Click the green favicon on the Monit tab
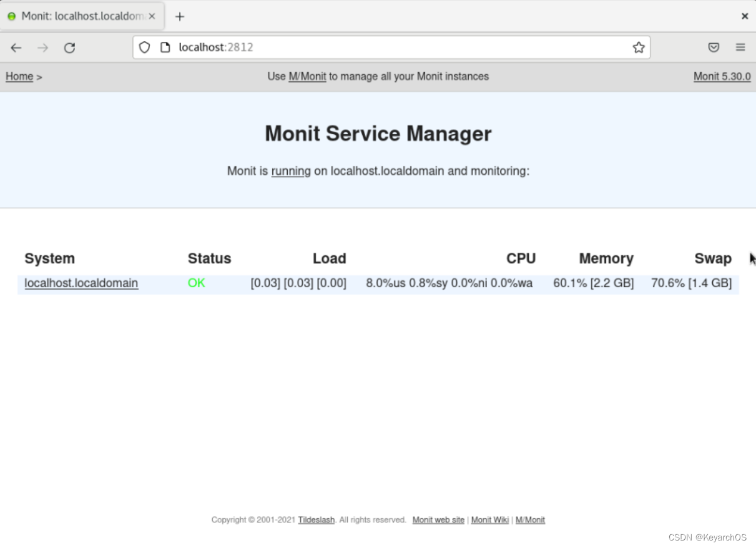 [12, 16]
